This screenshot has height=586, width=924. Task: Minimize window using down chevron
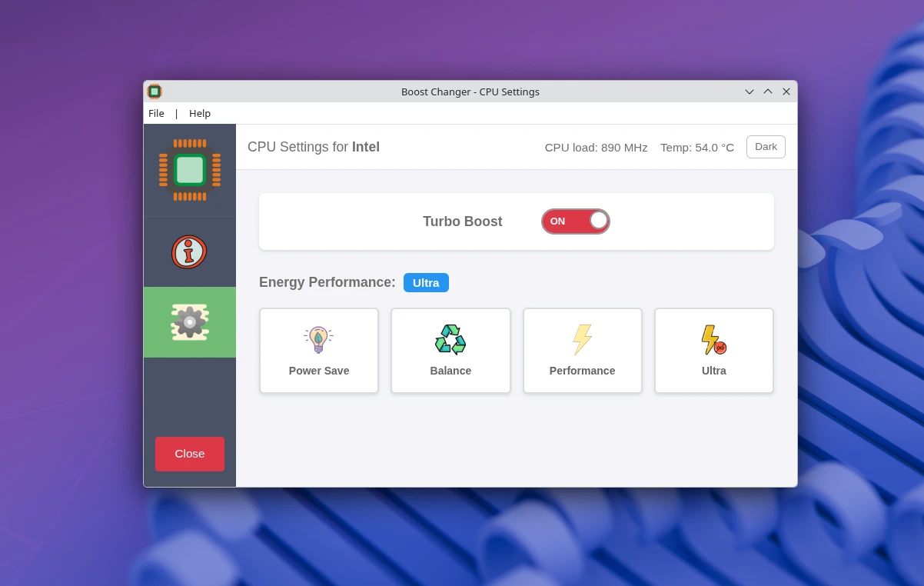(x=750, y=92)
